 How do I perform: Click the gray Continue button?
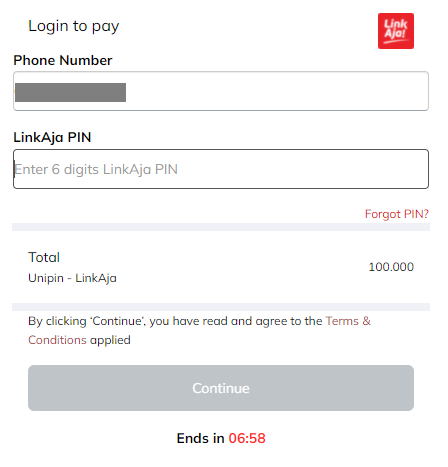pyautogui.click(x=221, y=388)
